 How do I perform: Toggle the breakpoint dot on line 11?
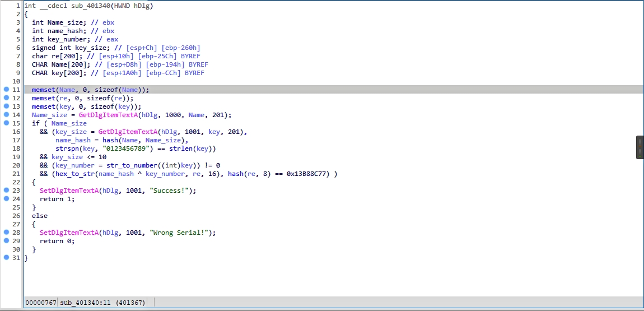pos(6,89)
